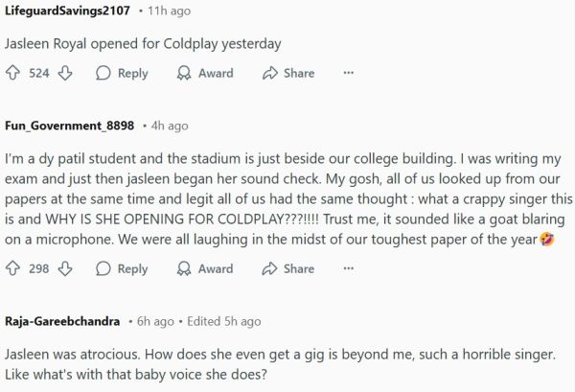Image resolution: width=575 pixels, height=392 pixels.
Task: Visit Fun_Government_8898's profile
Action: click(x=70, y=126)
